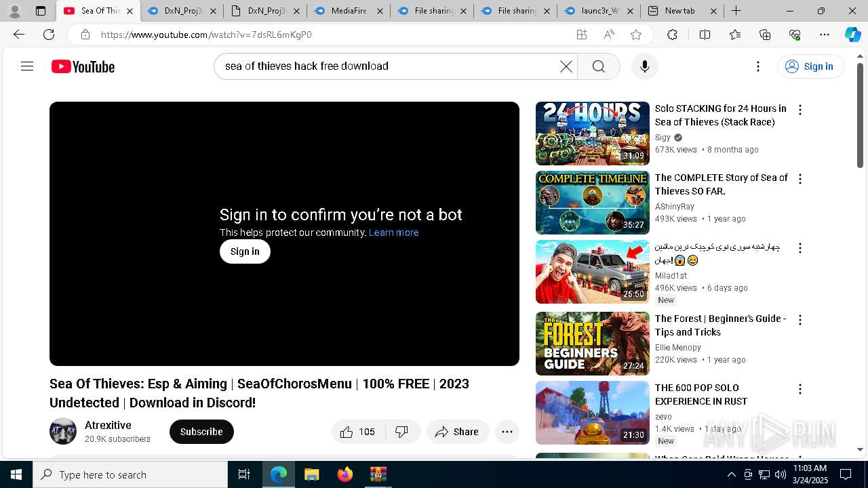
Task: Open options for The Forest guide video
Action: click(x=800, y=320)
